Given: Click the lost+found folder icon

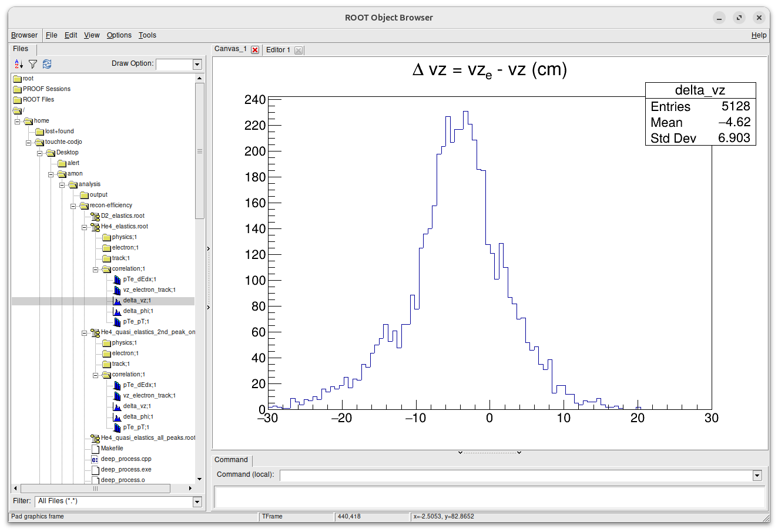Looking at the screenshot, I should [39, 132].
